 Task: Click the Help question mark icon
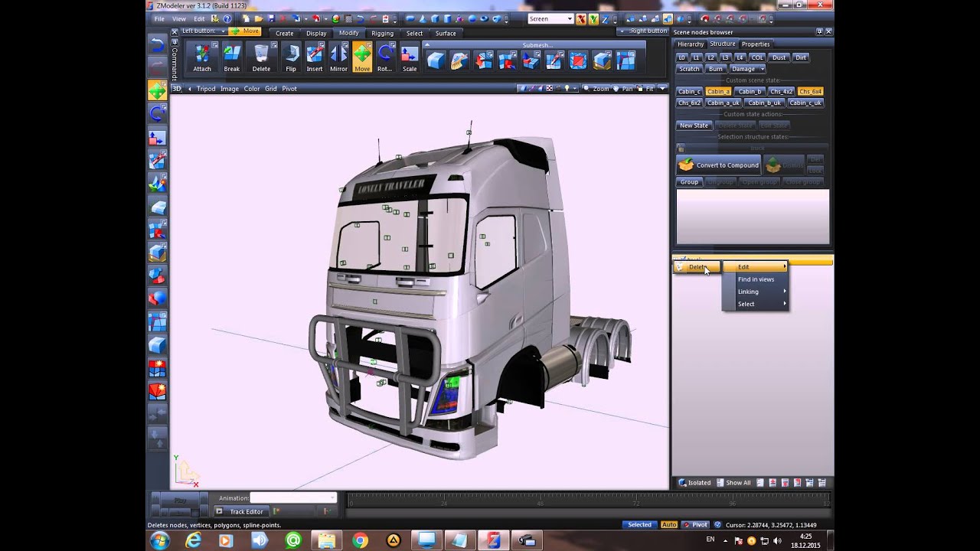tap(227, 18)
